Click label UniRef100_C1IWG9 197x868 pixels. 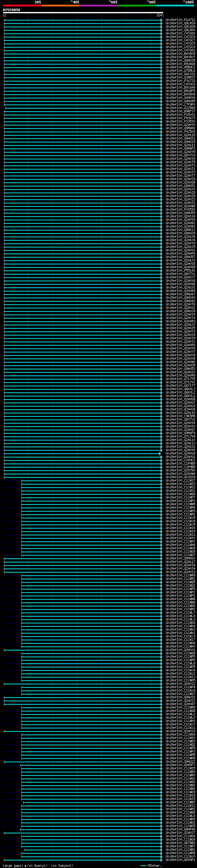pos(180,548)
